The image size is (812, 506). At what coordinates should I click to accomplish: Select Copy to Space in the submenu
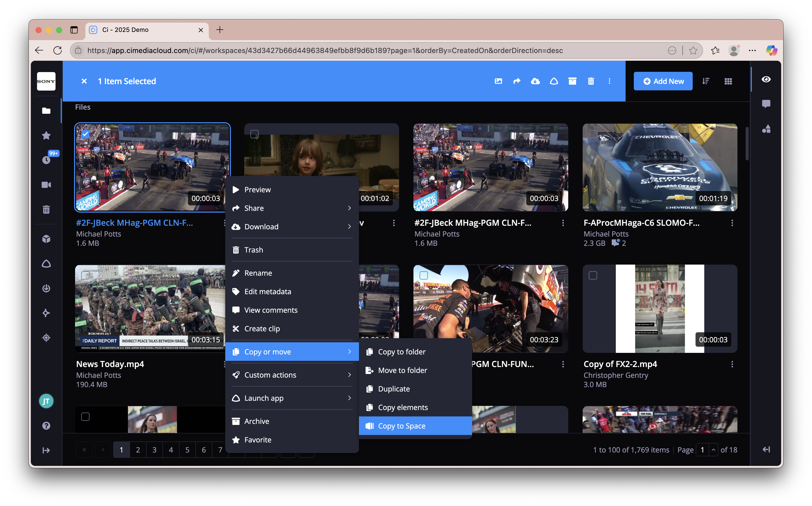tap(415, 426)
